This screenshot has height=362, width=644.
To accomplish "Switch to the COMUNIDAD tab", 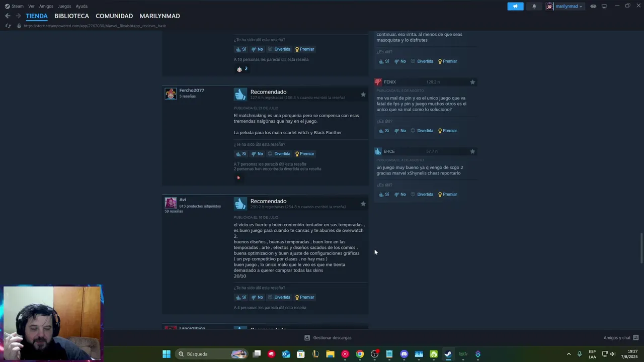I will pos(114,16).
